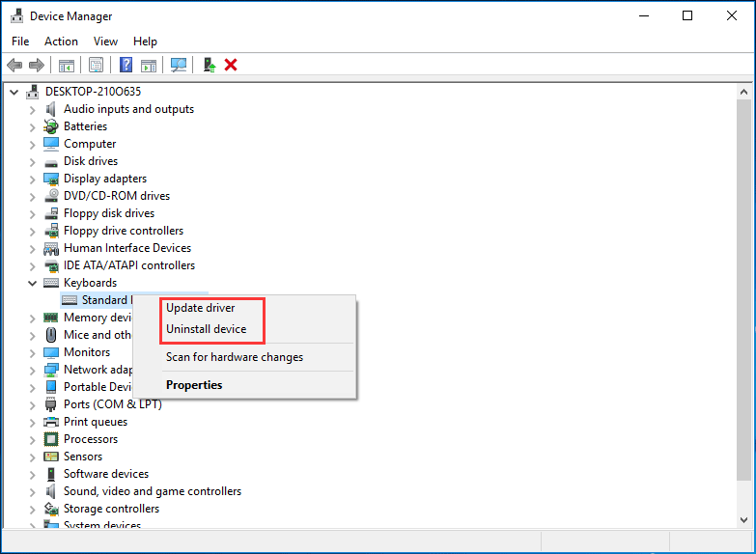Select Uninstall device in context menu
The height and width of the screenshot is (554, 756).
(206, 329)
